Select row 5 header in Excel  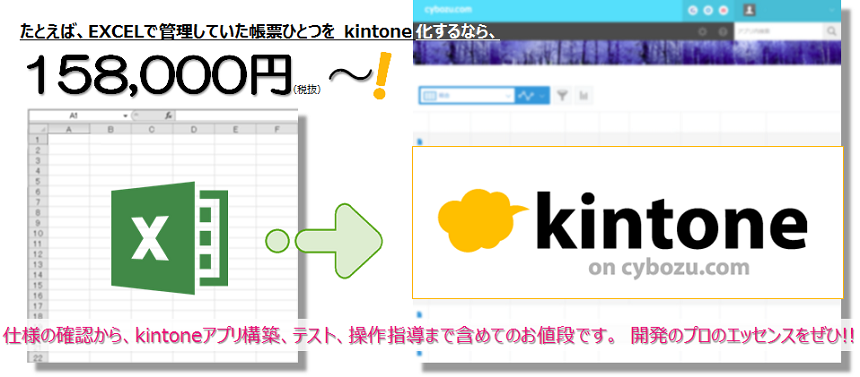coord(38,181)
